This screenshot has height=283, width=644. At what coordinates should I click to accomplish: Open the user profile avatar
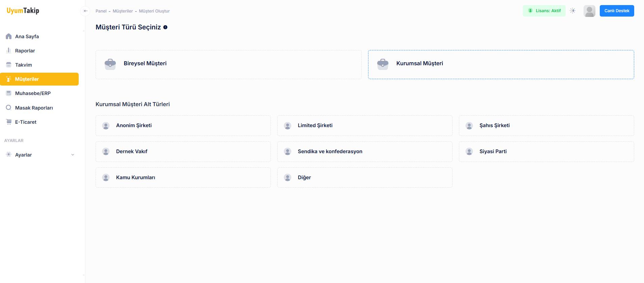[x=589, y=11]
